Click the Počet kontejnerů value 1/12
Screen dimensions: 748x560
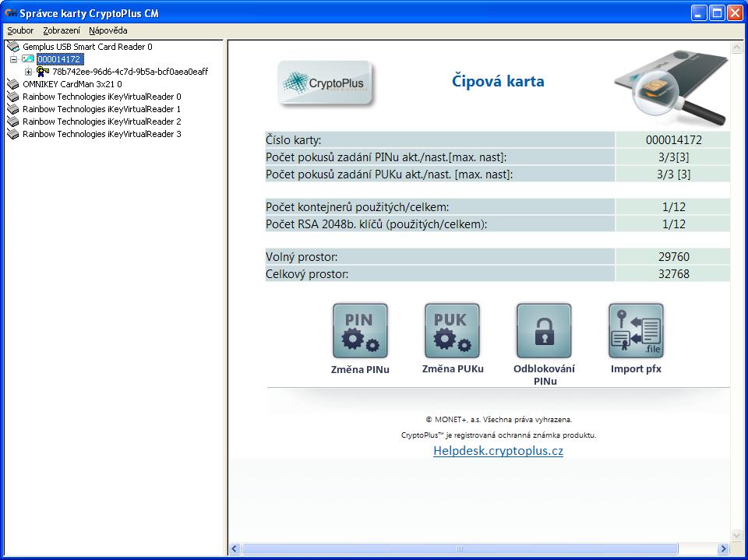click(x=673, y=207)
